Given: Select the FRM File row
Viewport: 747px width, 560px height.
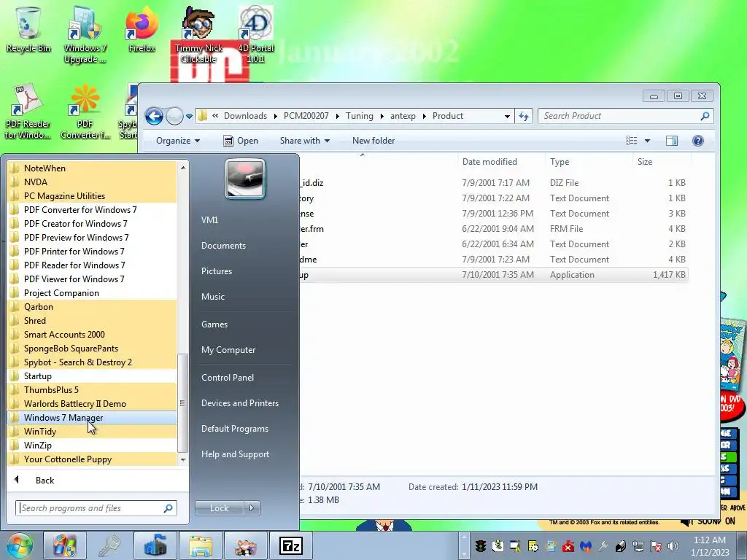Looking at the screenshot, I should point(494,229).
